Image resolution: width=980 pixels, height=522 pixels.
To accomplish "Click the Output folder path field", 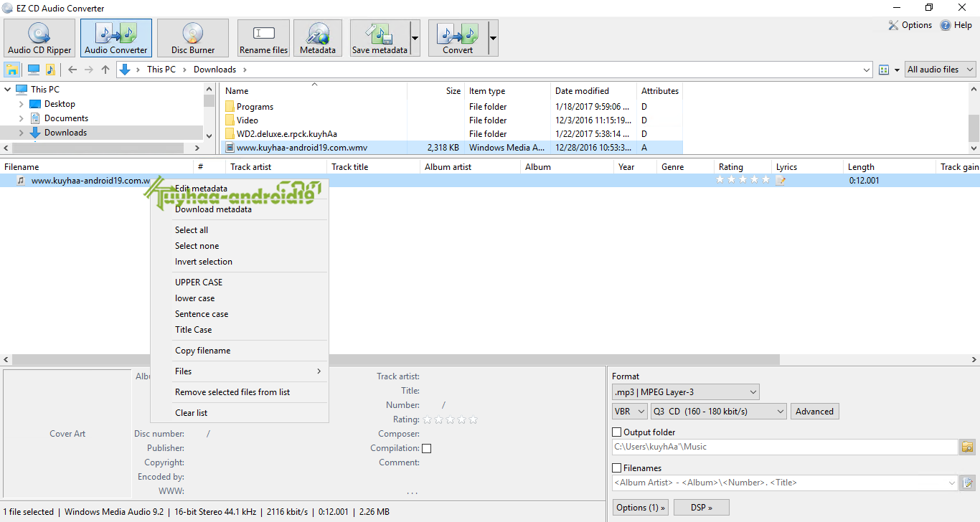I will pyautogui.click(x=785, y=447).
